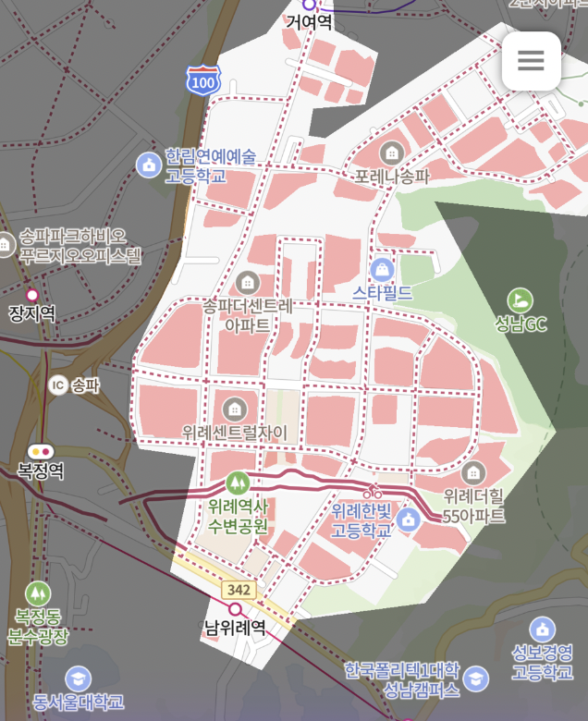Select the 복정역 station name
The image size is (588, 721).
[41, 470]
